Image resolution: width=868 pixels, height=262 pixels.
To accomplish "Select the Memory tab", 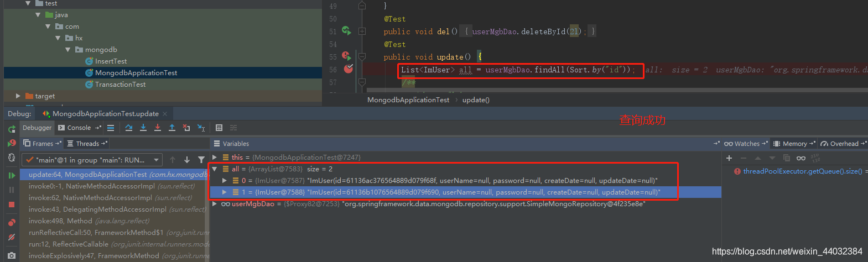I will point(794,144).
